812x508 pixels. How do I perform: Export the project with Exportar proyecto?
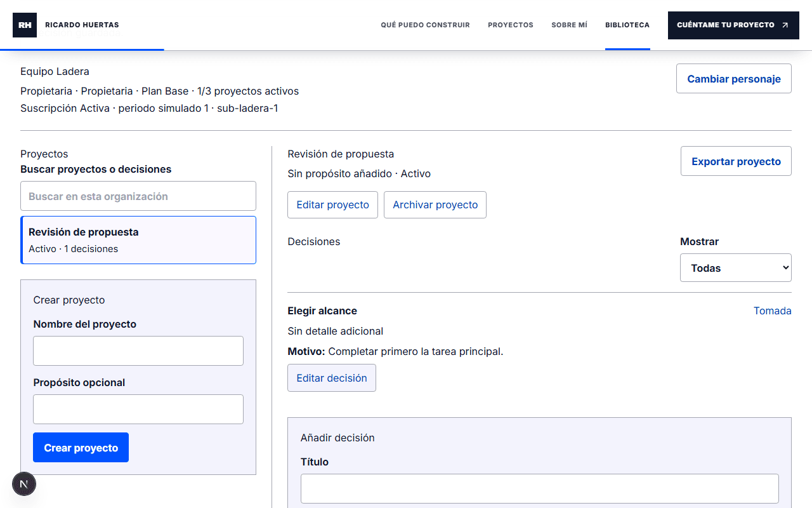point(736,161)
